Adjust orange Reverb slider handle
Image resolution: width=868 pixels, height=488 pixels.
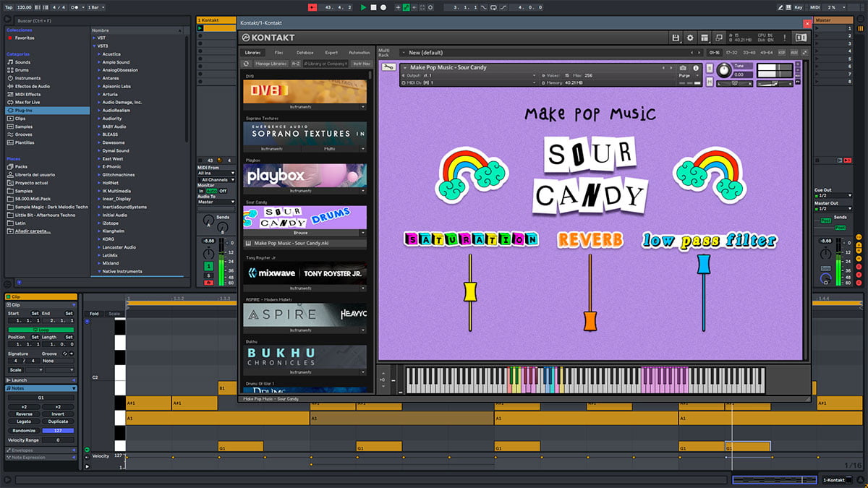click(x=590, y=320)
